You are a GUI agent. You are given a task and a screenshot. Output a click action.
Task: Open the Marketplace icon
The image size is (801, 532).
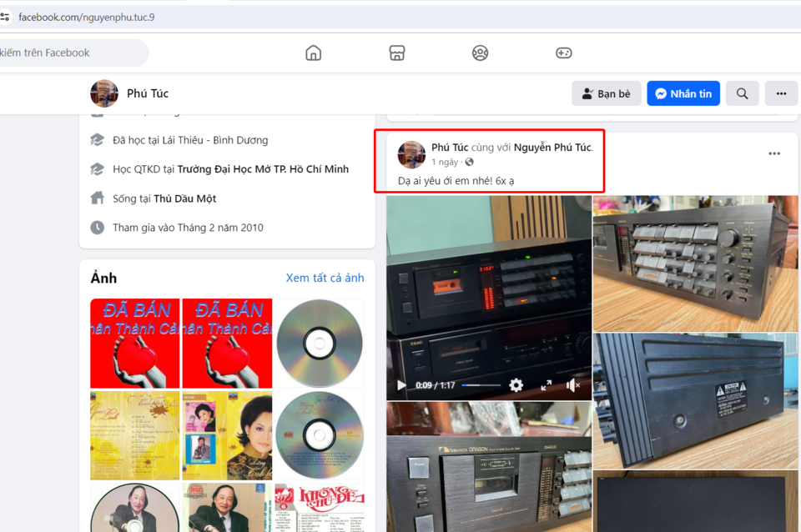pos(397,53)
